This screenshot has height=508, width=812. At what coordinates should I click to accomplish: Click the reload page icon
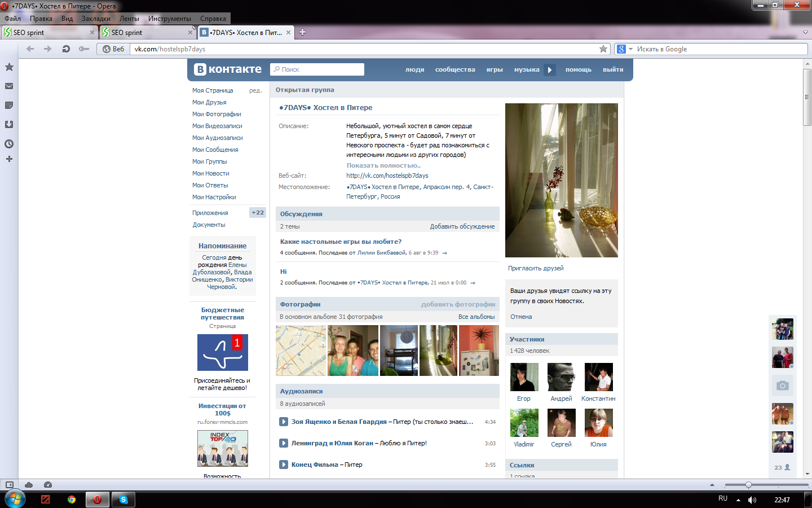point(66,49)
